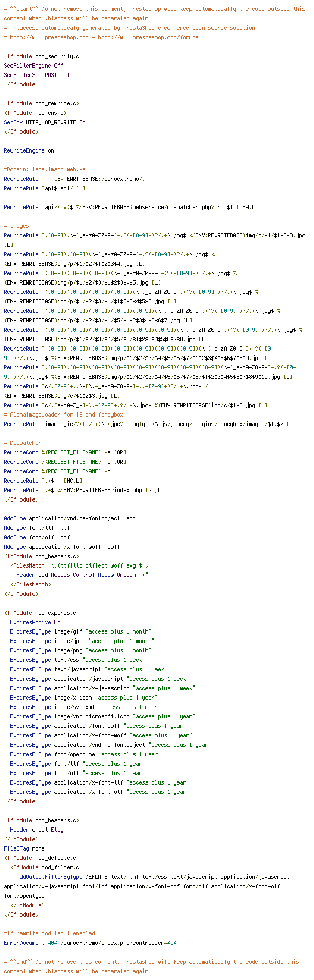
Task: Click the "#If rewrite mod isn't enabled" comment
Action: click(49, 933)
